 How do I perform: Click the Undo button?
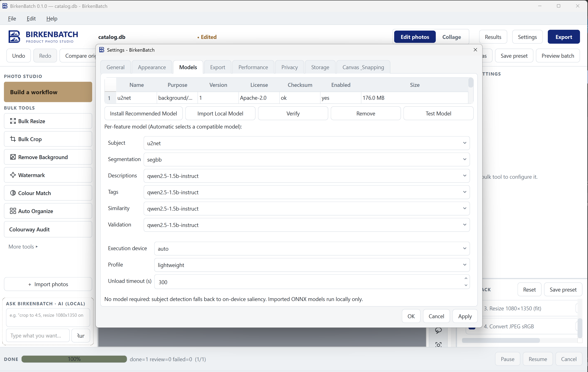pyautogui.click(x=19, y=56)
